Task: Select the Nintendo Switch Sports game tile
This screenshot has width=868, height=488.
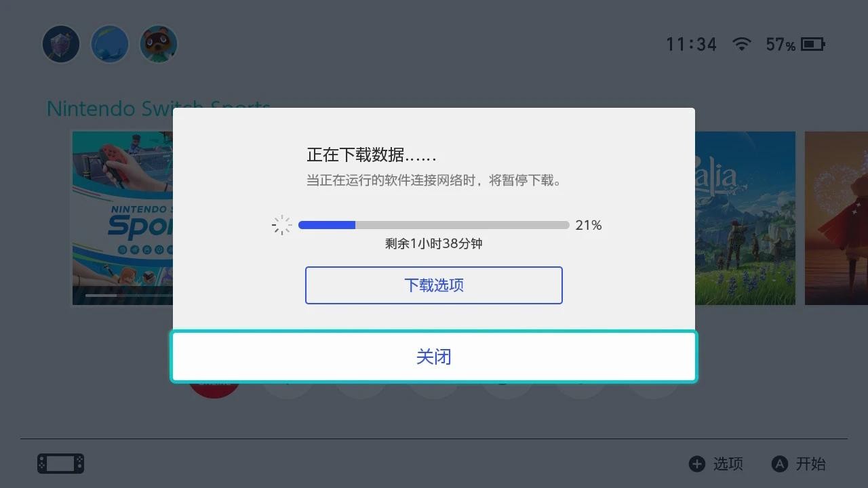Action: coord(122,218)
